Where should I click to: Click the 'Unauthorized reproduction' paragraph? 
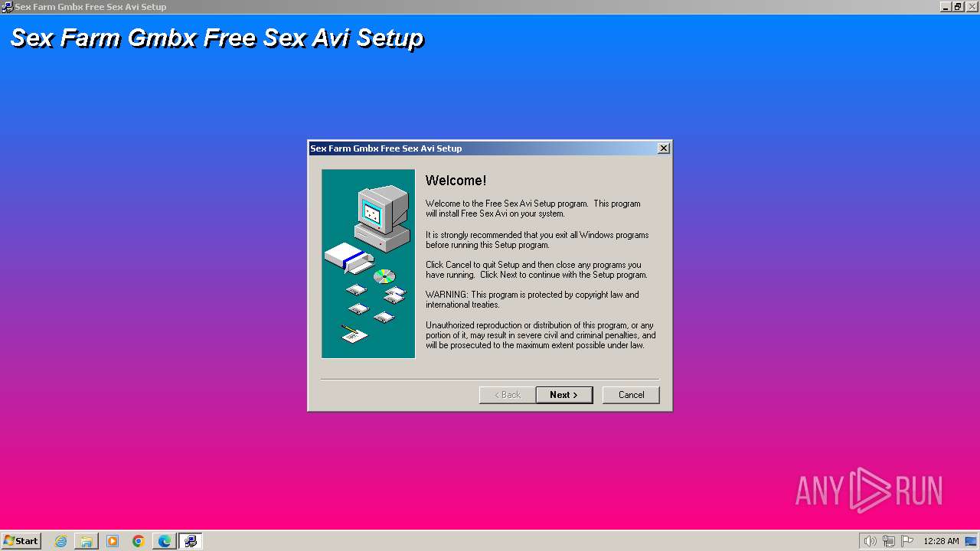pyautogui.click(x=541, y=335)
